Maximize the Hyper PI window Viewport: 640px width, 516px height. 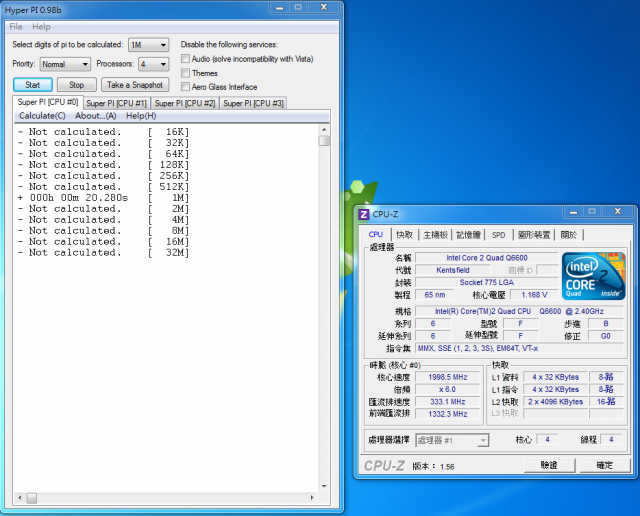[298, 7]
